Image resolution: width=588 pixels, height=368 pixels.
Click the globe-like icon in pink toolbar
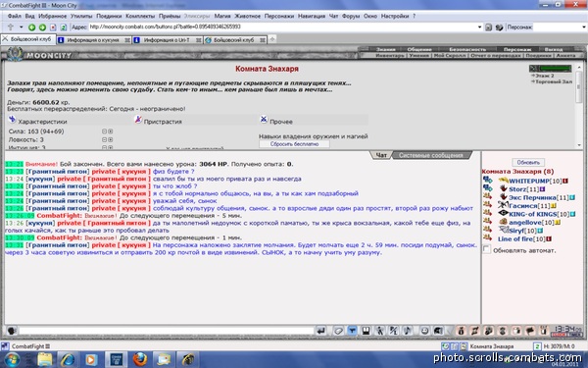click(x=489, y=331)
